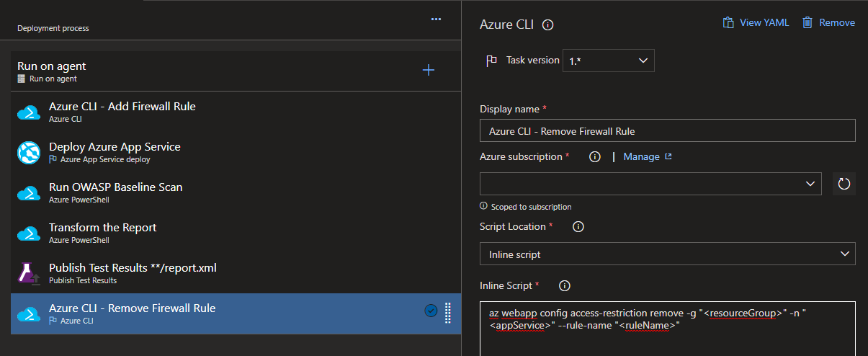Image resolution: width=868 pixels, height=356 pixels.
Task: Open the deployment process ellipsis menu
Action: tap(436, 19)
